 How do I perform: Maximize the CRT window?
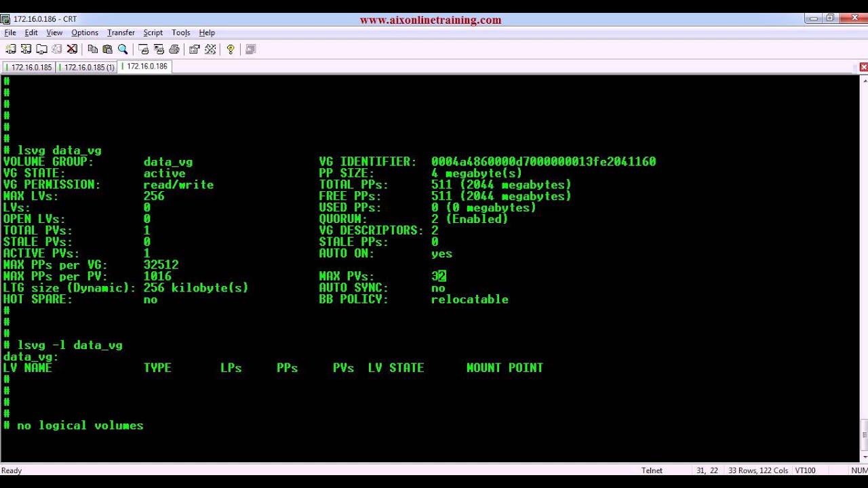[830, 19]
